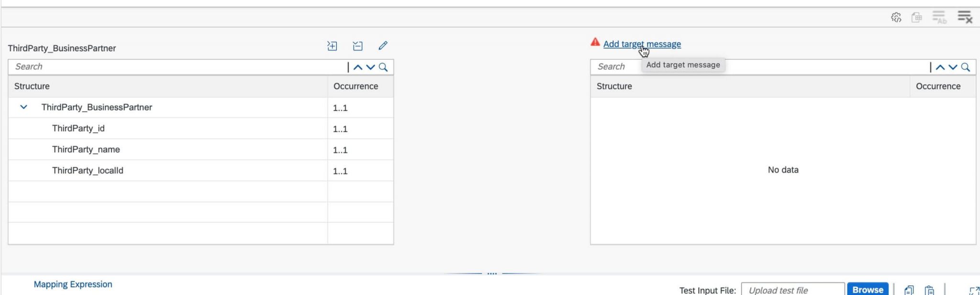Open the edit source message pencil icon
The image size is (980, 295).
(382, 45)
